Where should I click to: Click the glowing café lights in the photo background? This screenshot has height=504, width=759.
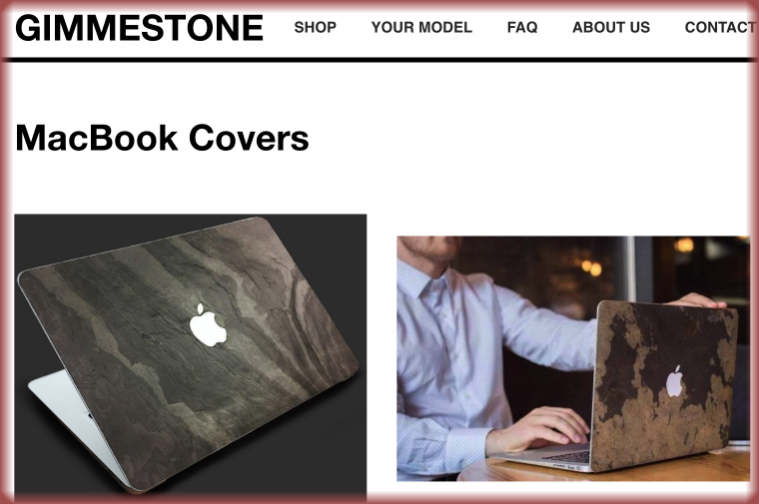(592, 266)
